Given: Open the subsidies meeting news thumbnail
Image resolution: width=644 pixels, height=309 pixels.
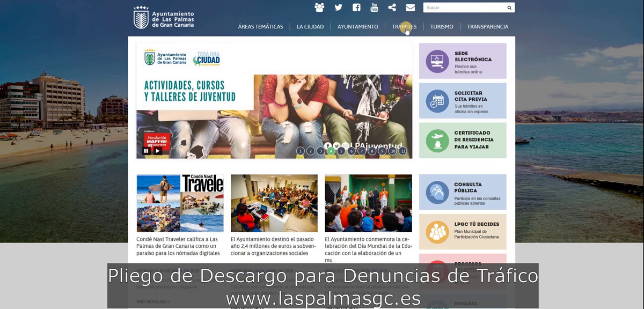Looking at the screenshot, I should pyautogui.click(x=274, y=203).
